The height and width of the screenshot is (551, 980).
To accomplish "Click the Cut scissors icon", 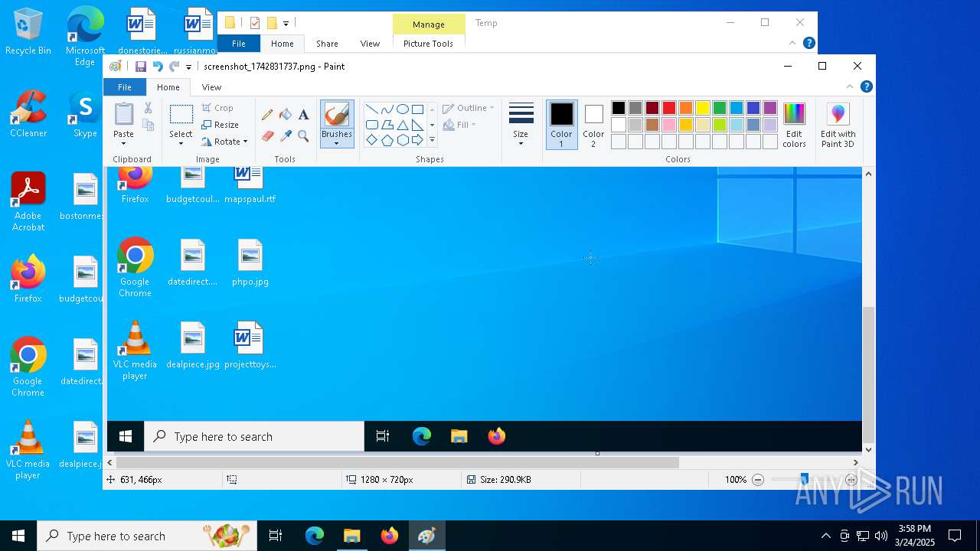I will (x=148, y=109).
